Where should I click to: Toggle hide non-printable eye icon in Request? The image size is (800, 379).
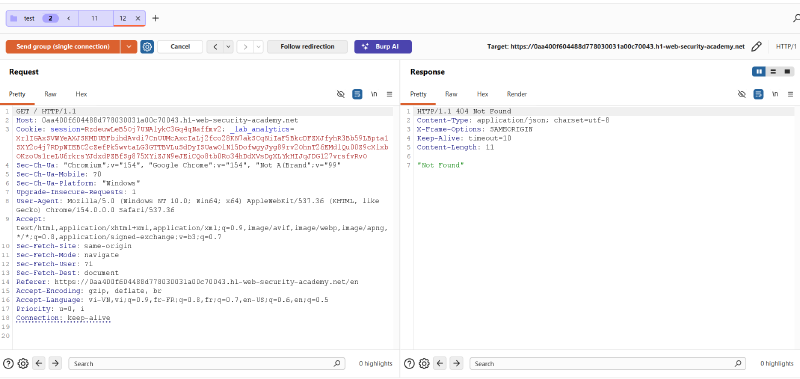[x=341, y=94]
